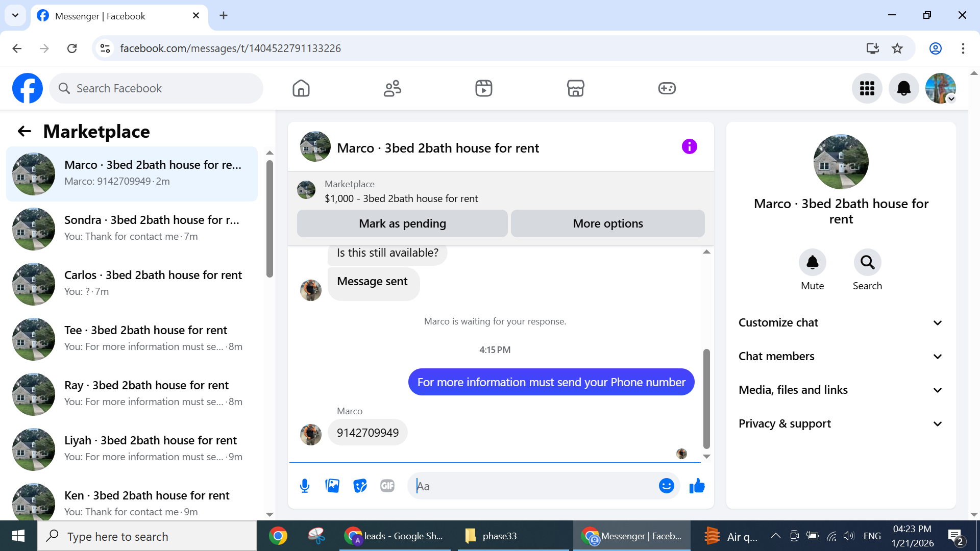Expand the Chat members section
Image resolution: width=980 pixels, height=551 pixels.
[x=841, y=356]
